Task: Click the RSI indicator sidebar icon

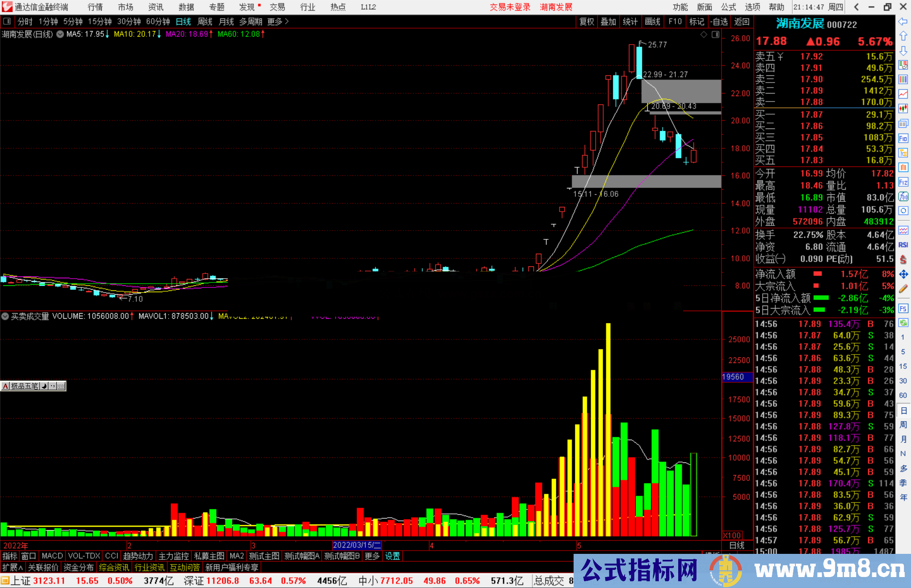Action: coord(903,245)
